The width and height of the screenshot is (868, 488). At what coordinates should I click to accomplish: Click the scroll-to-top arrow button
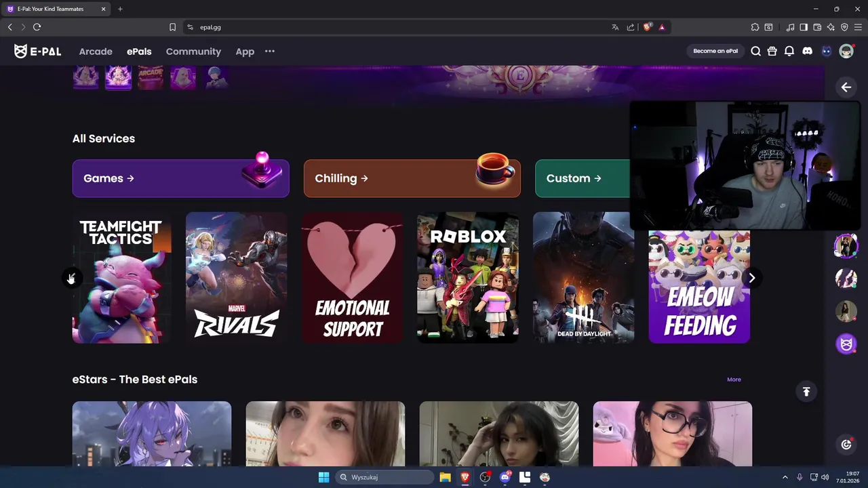[806, 391]
